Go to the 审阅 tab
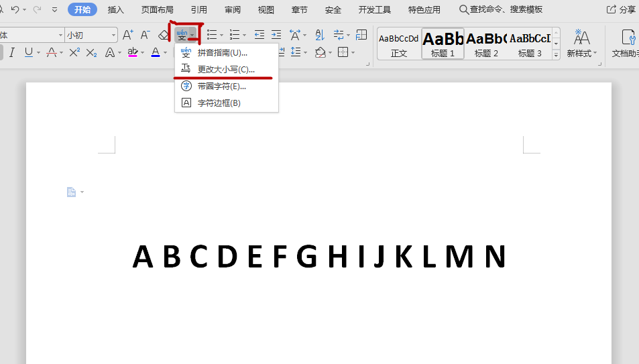The image size is (639, 364). (233, 9)
